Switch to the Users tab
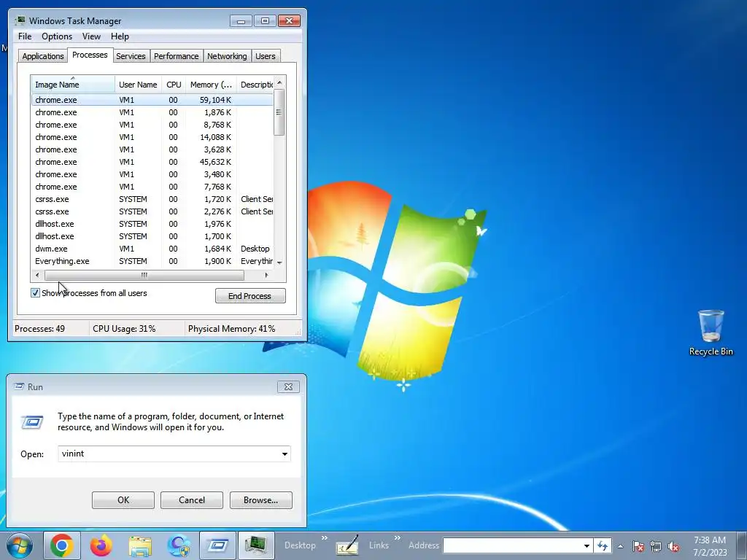The image size is (747, 560). coord(266,56)
